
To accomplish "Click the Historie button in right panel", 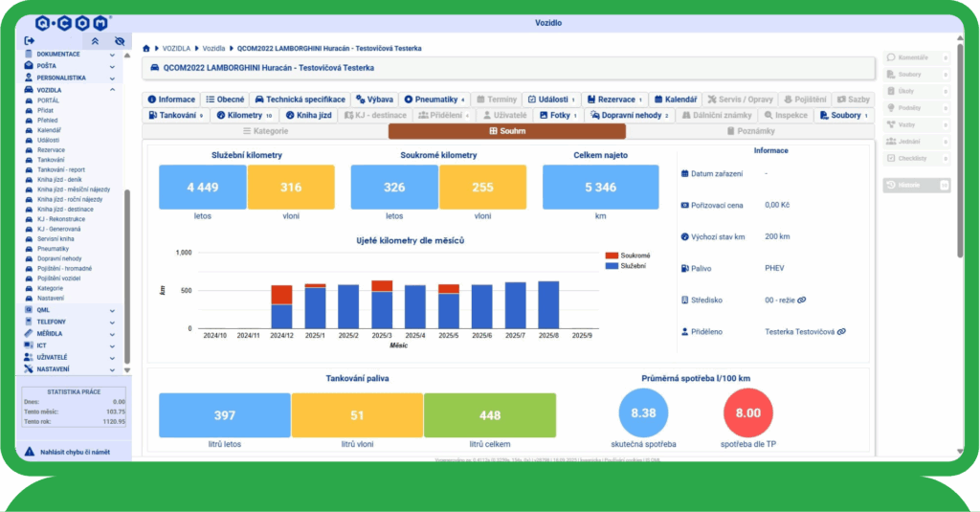I will pyautogui.click(x=916, y=184).
